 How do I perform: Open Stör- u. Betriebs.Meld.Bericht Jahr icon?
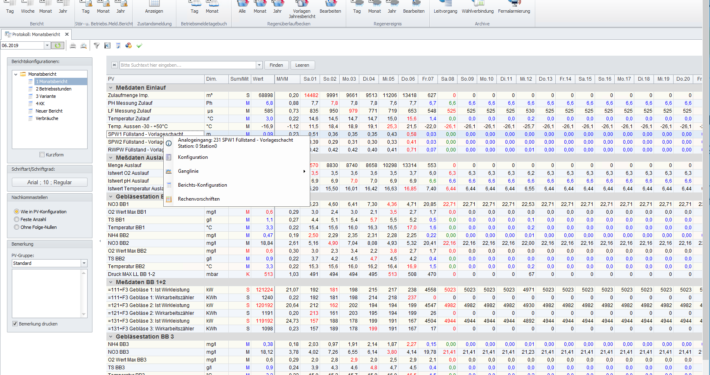120,7
